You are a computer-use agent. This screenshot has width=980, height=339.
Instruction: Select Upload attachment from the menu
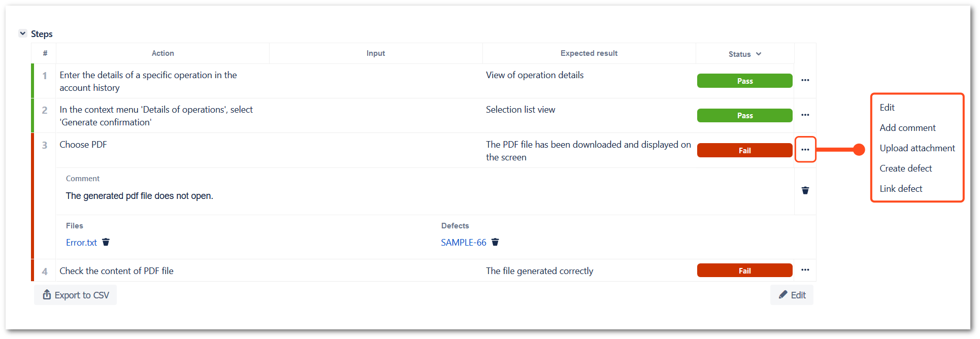[917, 148]
